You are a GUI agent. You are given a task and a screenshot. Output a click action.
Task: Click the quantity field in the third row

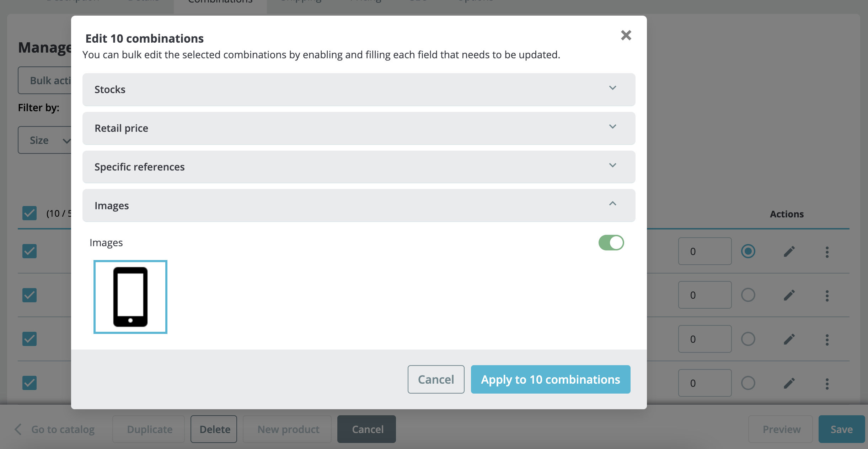tap(704, 339)
